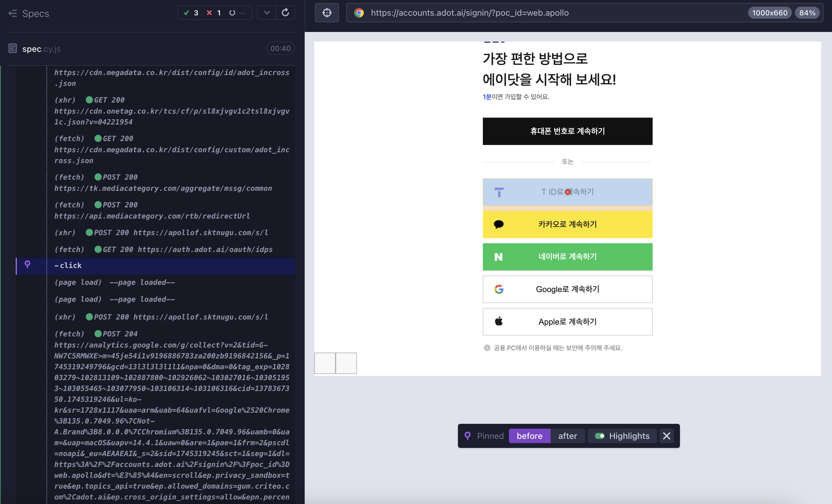This screenshot has width=832, height=504.
Task: Select the second page load log entry
Action: tap(115, 299)
